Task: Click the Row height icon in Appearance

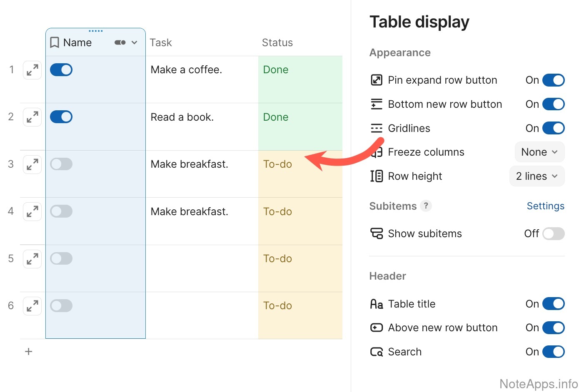Action: pos(377,176)
